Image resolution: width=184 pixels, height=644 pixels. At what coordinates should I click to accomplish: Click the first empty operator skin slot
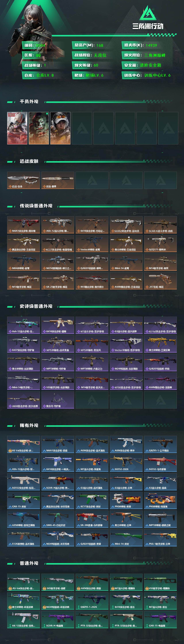pos(82,128)
